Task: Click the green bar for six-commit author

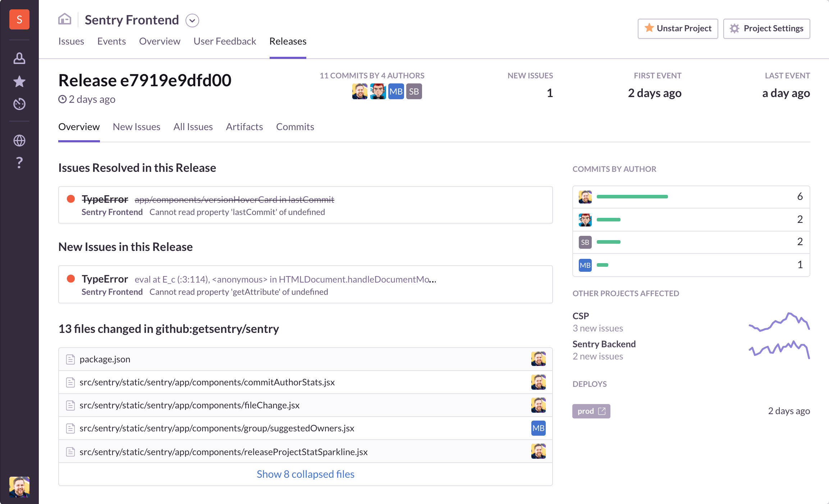Action: tap(632, 197)
